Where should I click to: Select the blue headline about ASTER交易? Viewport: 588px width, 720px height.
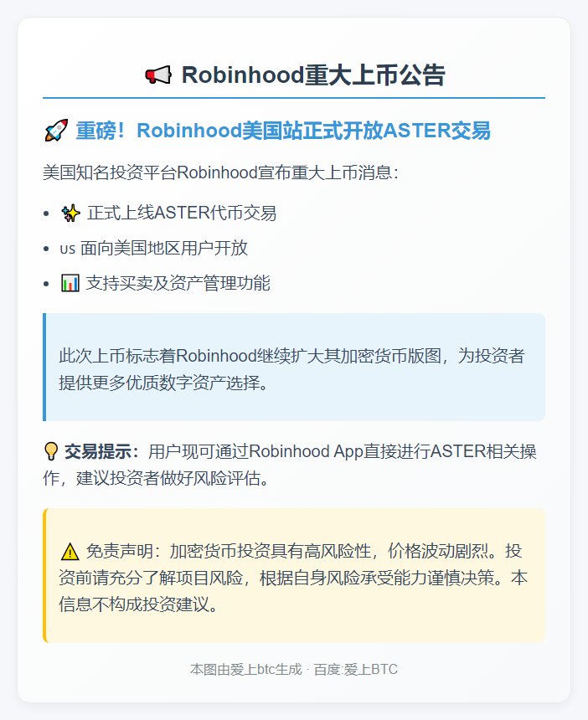coord(283,131)
